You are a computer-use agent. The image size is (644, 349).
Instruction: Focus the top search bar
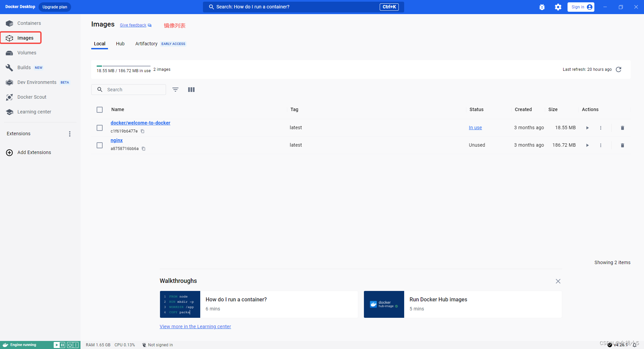point(303,7)
